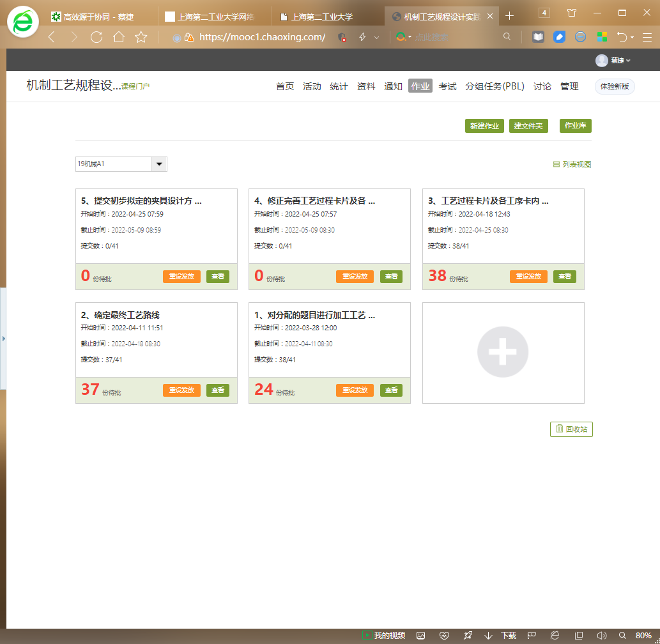This screenshot has width=660, height=644.
Task: Bookmark page with the star icon
Action: pyautogui.click(x=141, y=37)
